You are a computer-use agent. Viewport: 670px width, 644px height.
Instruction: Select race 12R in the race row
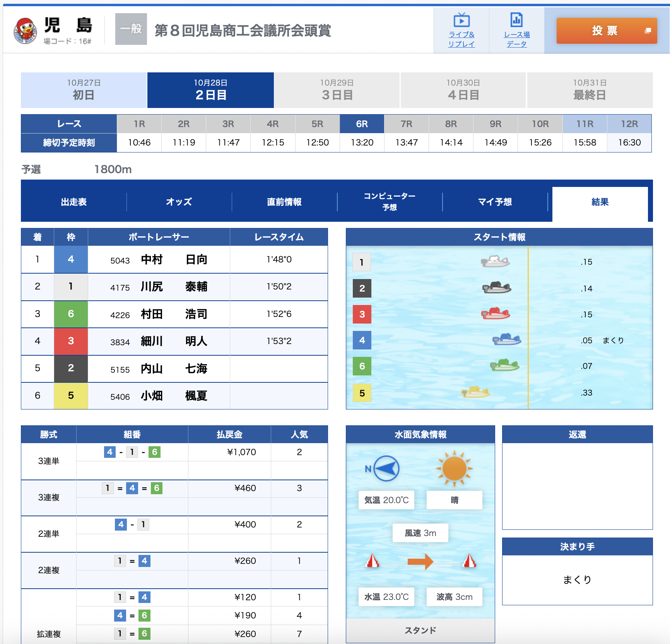(629, 124)
